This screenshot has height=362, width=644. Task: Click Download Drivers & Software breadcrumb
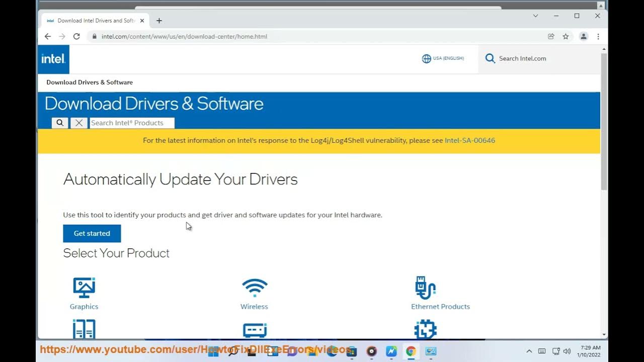(90, 82)
